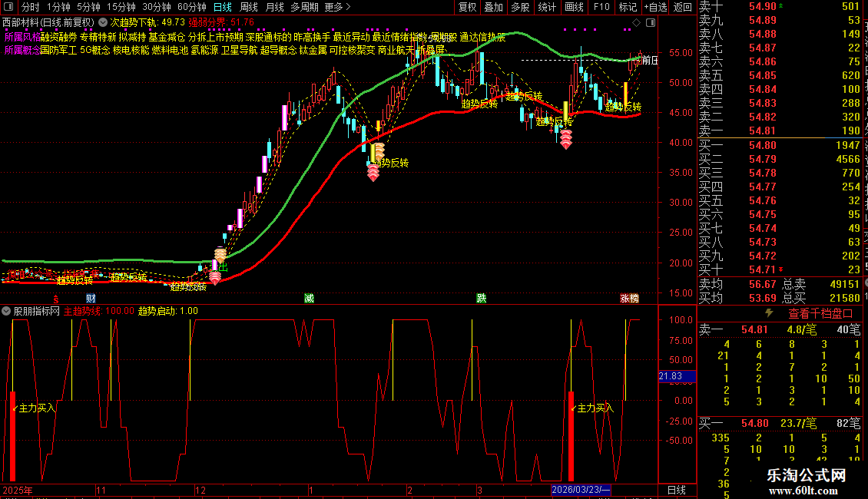Image resolution: width=868 pixels, height=499 pixels.
Task: Select the 30分钟 period
Action: point(157,7)
